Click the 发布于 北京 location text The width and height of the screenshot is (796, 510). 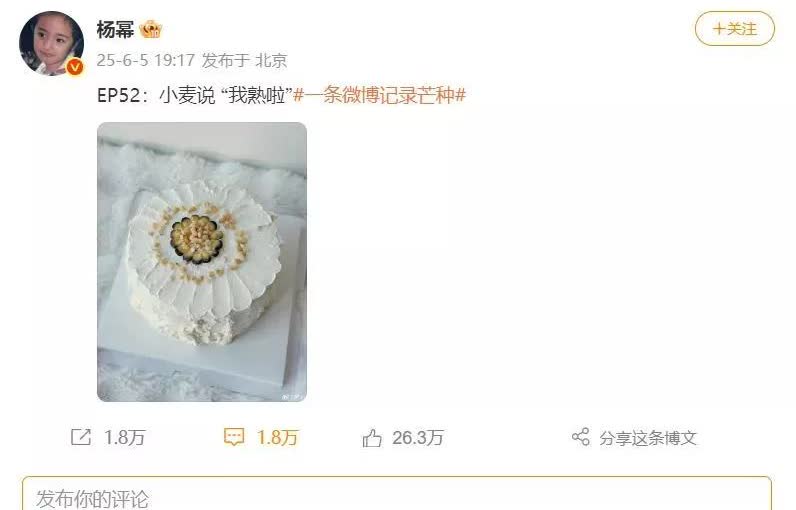(x=245, y=60)
